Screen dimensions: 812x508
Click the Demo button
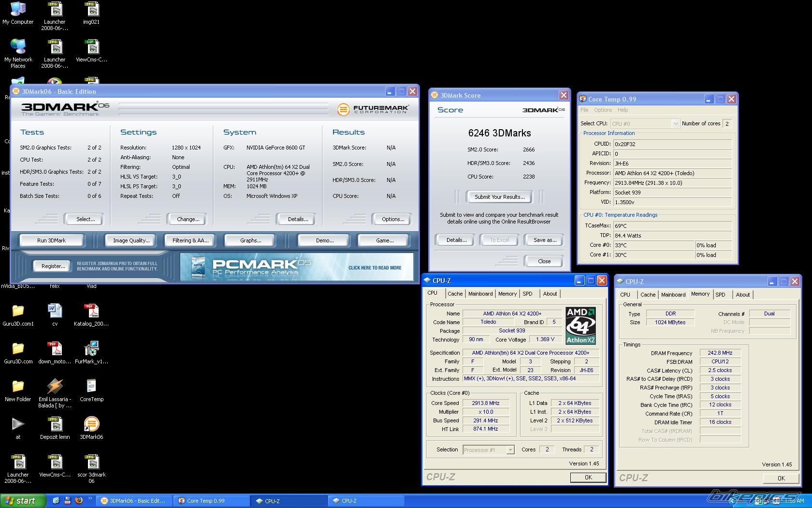325,240
